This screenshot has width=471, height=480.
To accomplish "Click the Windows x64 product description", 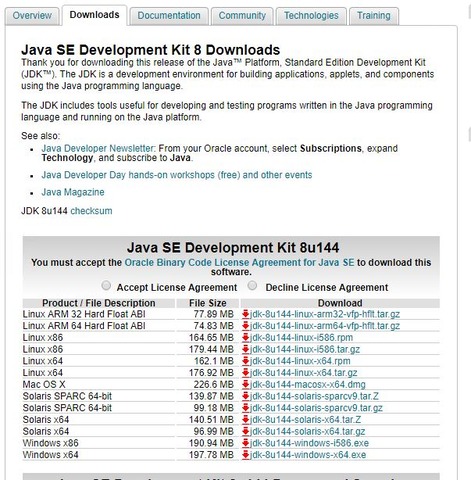I will point(51,455).
